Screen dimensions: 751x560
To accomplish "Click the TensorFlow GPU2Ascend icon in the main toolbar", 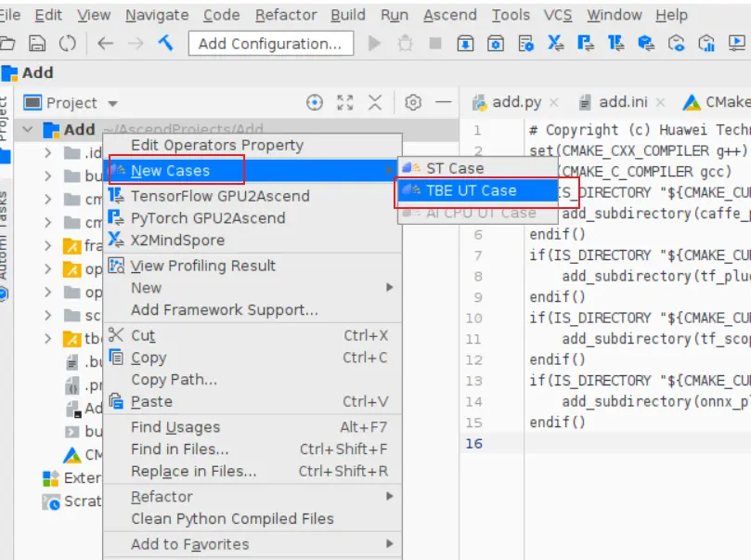I will [616, 43].
